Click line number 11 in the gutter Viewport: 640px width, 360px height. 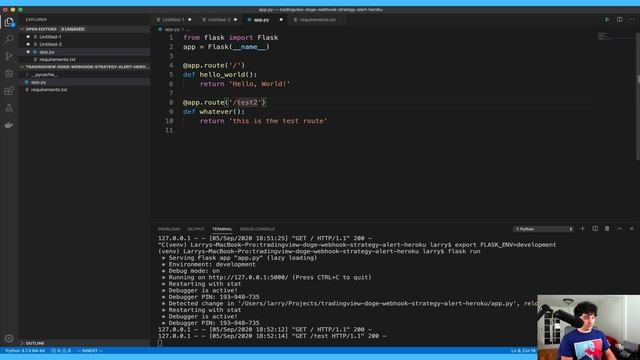tap(169, 131)
